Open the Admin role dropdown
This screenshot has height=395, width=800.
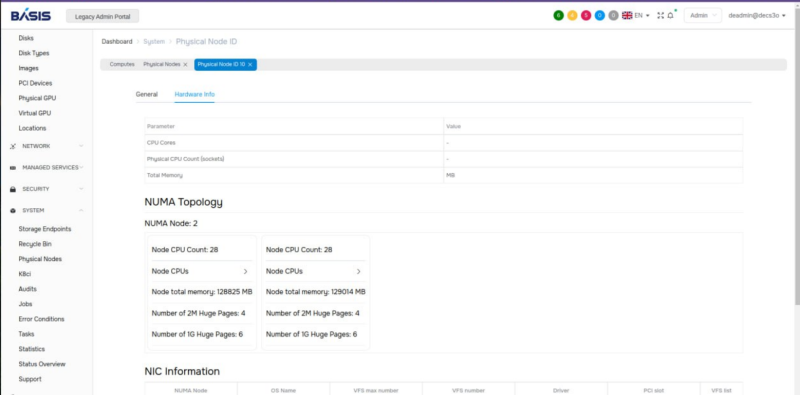click(703, 15)
